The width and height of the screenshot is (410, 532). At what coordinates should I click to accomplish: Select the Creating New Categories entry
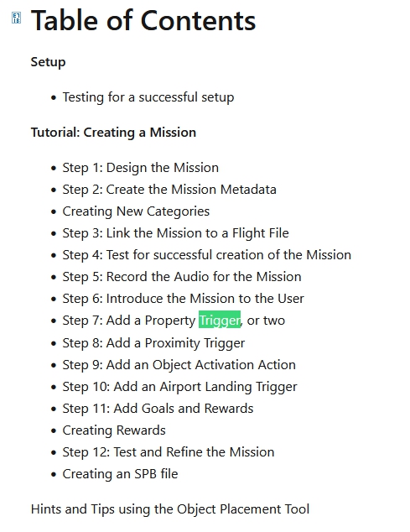pyautogui.click(x=136, y=211)
